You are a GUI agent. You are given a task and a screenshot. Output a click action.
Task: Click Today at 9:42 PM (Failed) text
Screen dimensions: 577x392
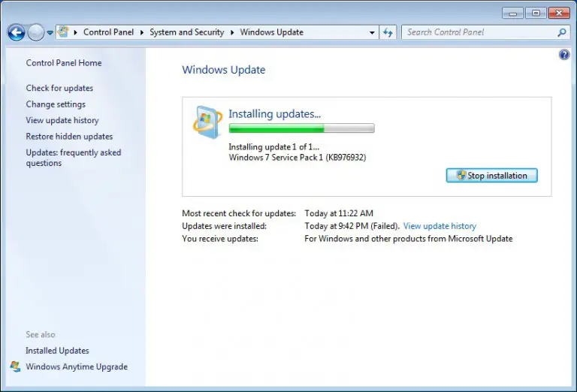[352, 226]
